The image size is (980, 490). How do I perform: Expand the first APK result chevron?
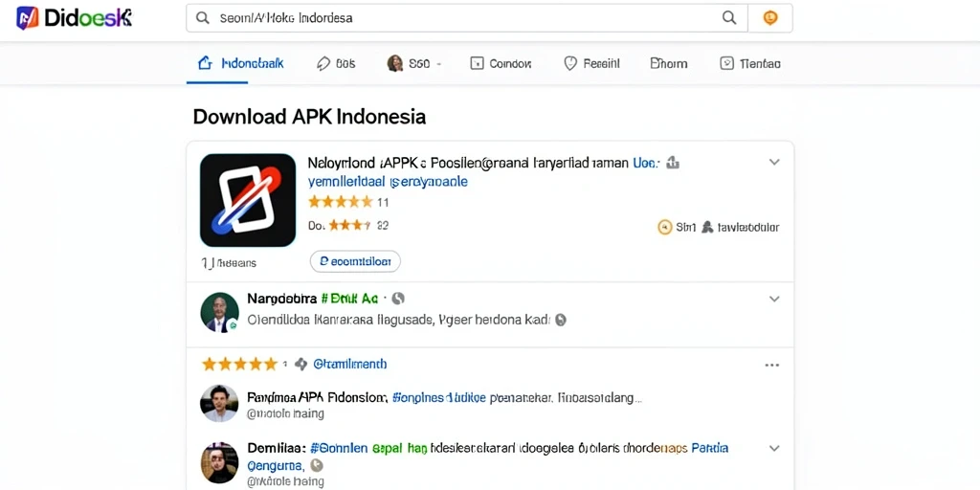pyautogui.click(x=773, y=162)
